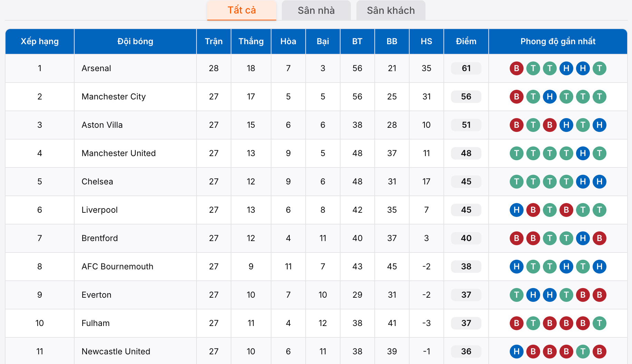The image size is (632, 364).
Task: Select the Sân khách tab
Action: [x=391, y=10]
